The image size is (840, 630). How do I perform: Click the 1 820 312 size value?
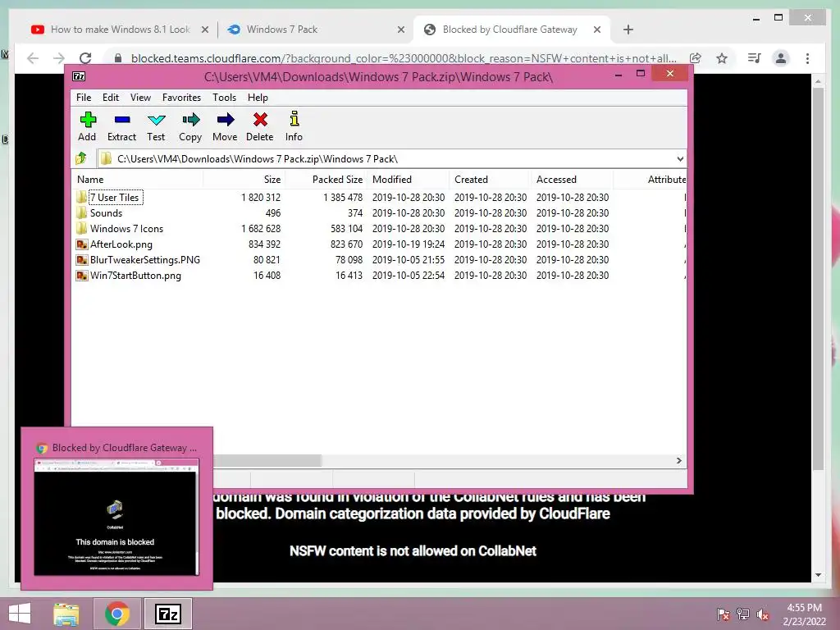coord(261,197)
